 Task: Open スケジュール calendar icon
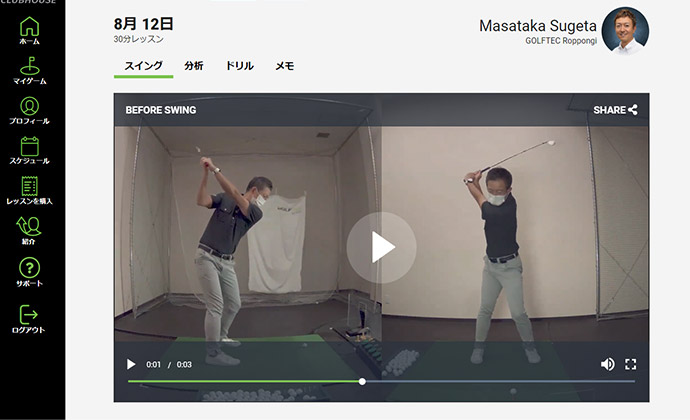[29, 146]
